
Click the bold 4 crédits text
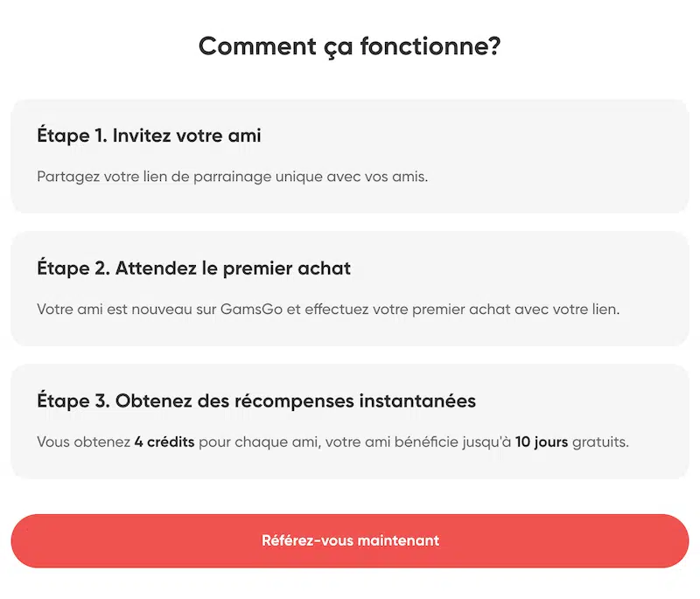click(x=164, y=442)
